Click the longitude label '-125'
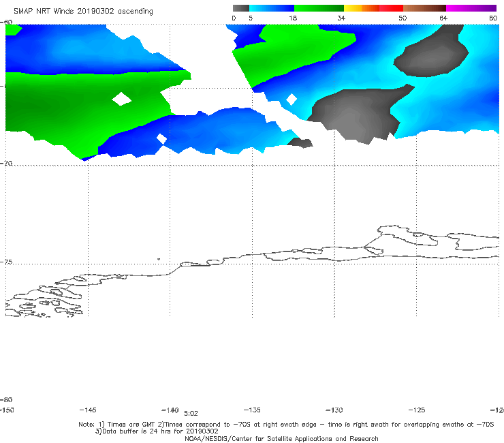 417,410
